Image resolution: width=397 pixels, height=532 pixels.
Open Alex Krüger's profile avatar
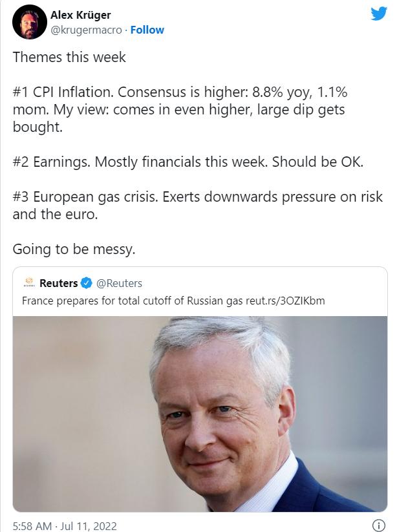pos(28,22)
